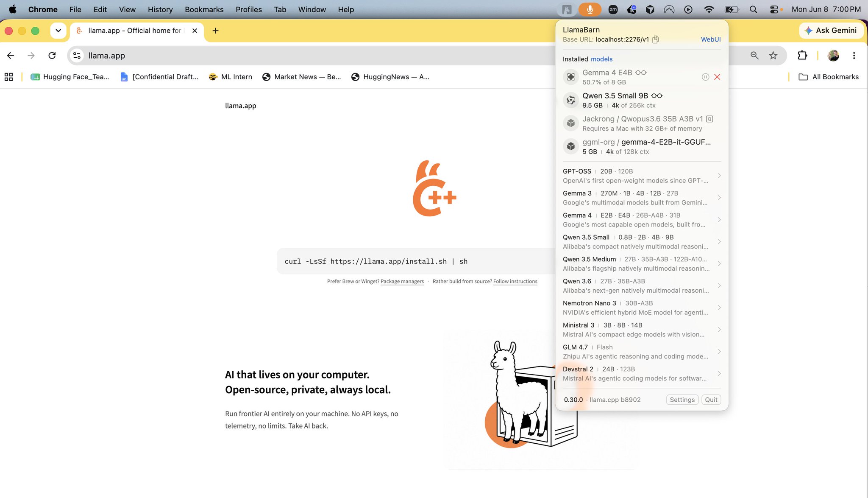868x498 pixels.
Task: Open Chrome three-dot menu
Action: 854,56
